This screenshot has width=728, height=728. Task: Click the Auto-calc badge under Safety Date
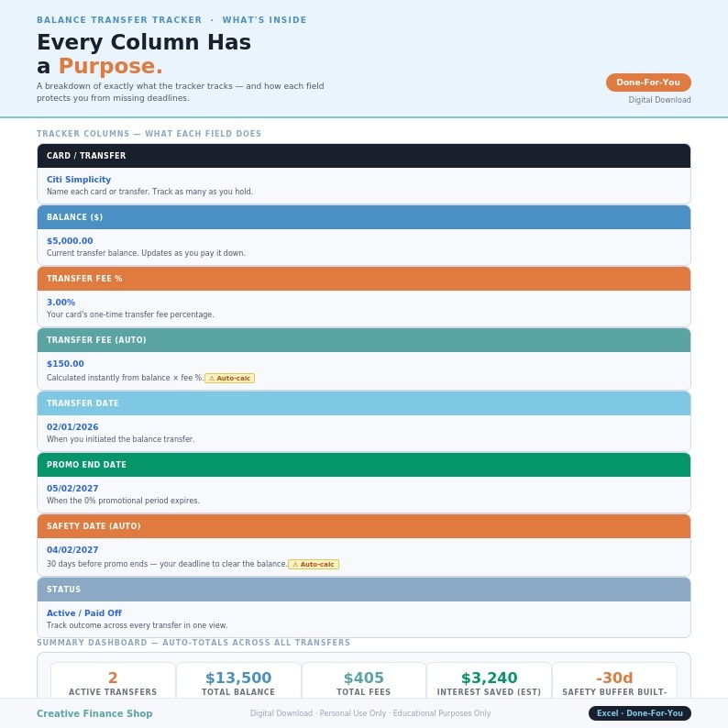click(314, 564)
